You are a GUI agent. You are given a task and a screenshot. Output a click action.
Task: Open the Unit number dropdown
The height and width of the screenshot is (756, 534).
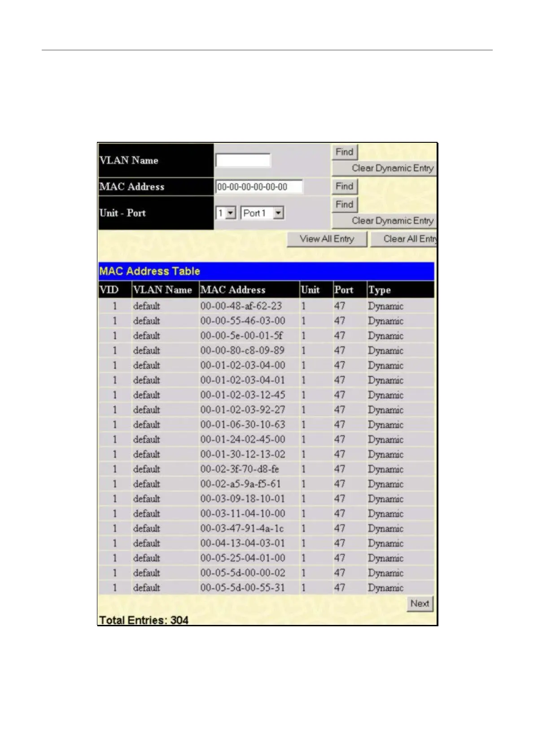coord(226,213)
